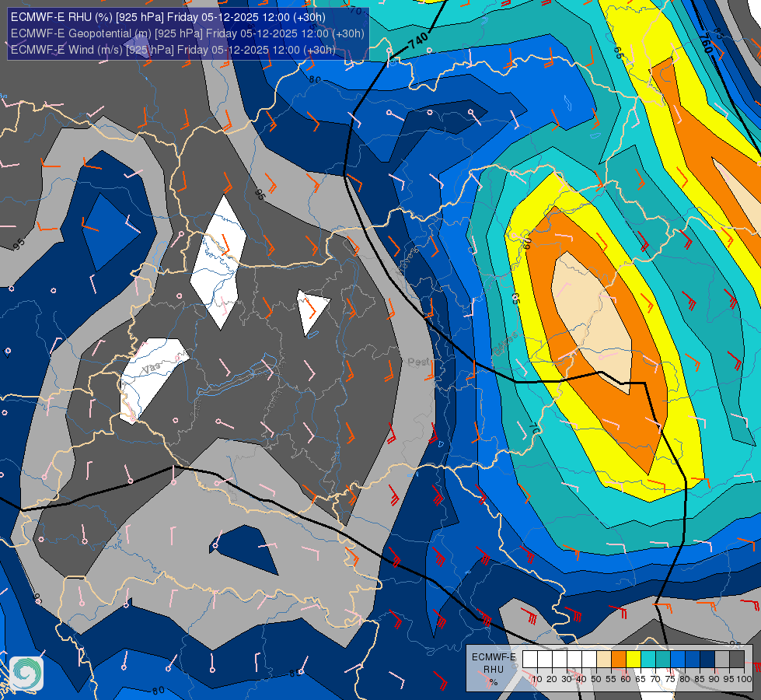Pick the teal 70–75 legend swatch
This screenshot has width=761, height=700.
(663, 659)
